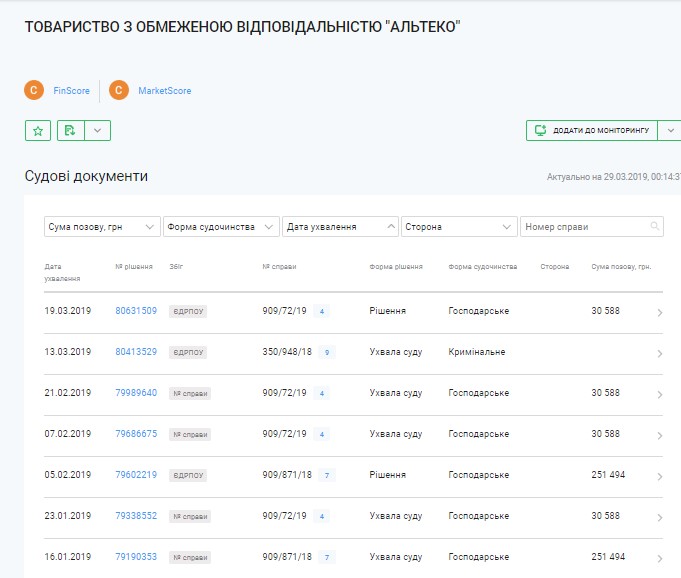Click case count badge 9 for 350/948/18
The height and width of the screenshot is (578, 681).
click(327, 352)
